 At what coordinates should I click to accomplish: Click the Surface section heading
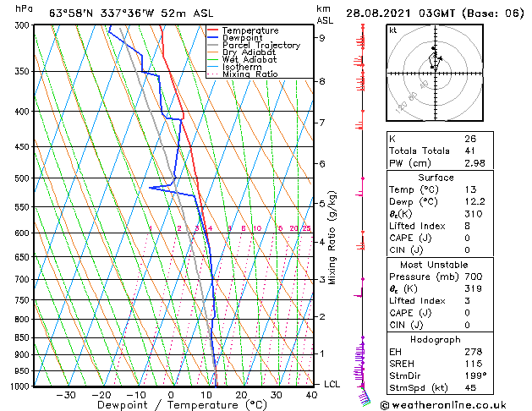pyautogui.click(x=436, y=178)
